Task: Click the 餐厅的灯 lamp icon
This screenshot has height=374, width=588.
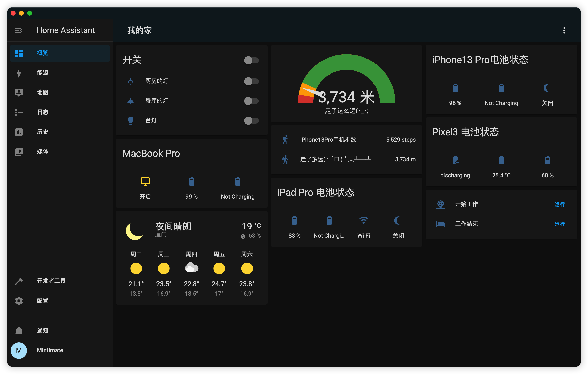Action: pyautogui.click(x=131, y=101)
